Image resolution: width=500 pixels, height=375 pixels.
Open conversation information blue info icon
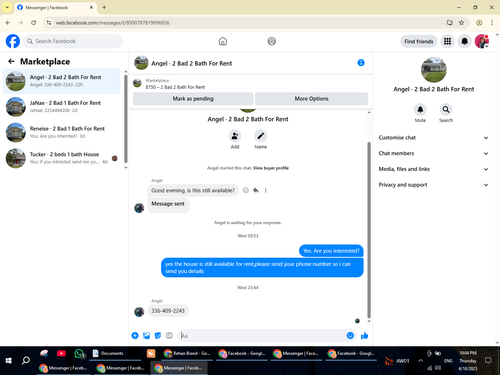(x=361, y=63)
